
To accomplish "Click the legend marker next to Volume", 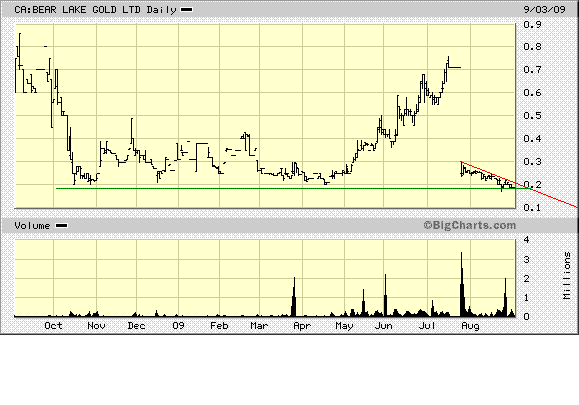I will point(61,226).
